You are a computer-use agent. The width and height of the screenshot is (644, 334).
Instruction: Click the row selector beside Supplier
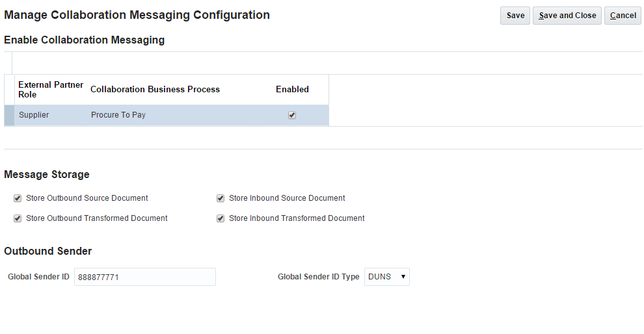[9, 115]
